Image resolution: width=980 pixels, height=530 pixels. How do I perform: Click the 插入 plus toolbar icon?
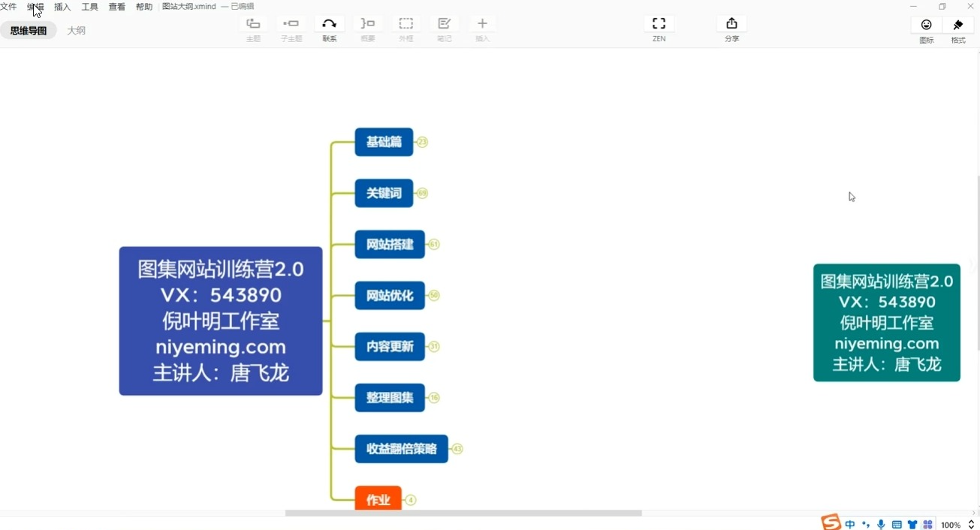point(482,24)
